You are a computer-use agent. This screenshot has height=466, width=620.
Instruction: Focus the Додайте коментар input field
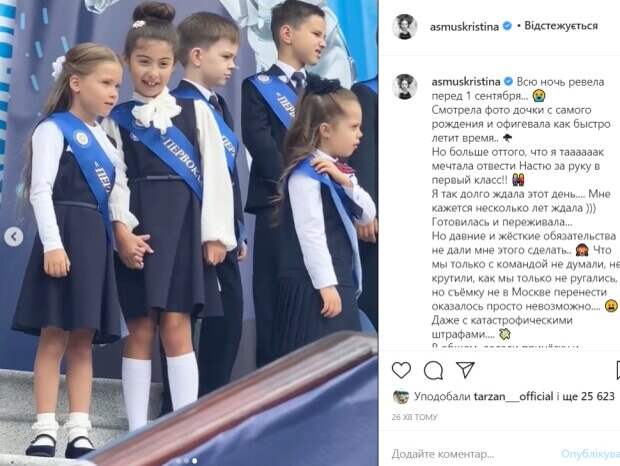coord(474,454)
